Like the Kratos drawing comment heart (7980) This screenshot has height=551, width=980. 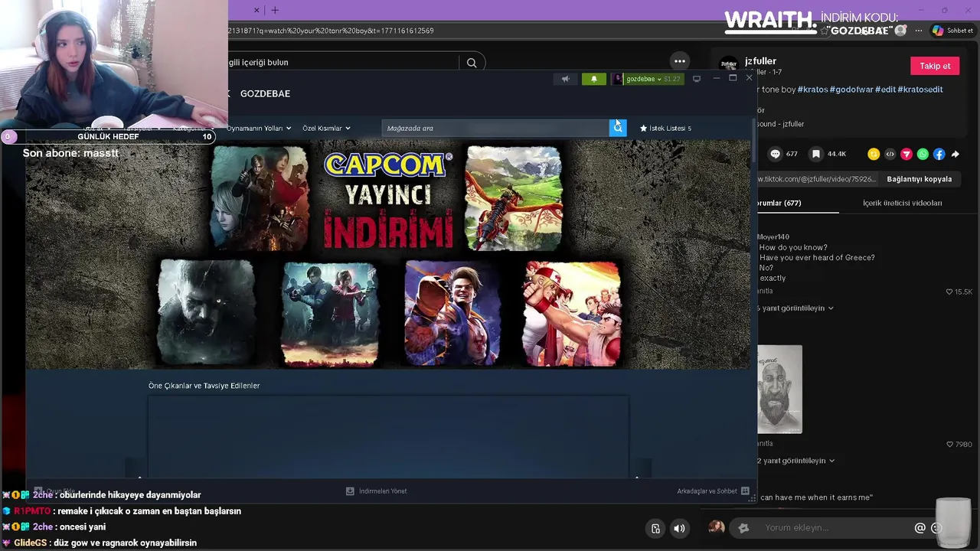pyautogui.click(x=949, y=444)
